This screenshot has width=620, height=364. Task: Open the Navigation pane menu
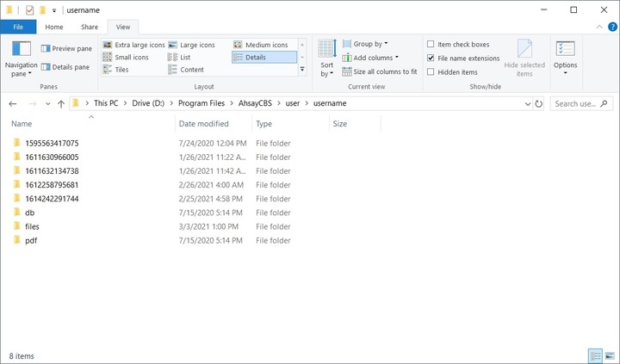point(21,59)
